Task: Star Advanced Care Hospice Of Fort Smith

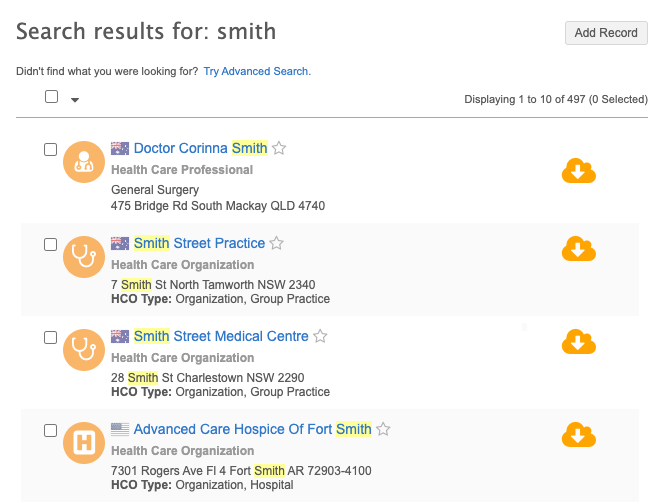Action: 384,430
